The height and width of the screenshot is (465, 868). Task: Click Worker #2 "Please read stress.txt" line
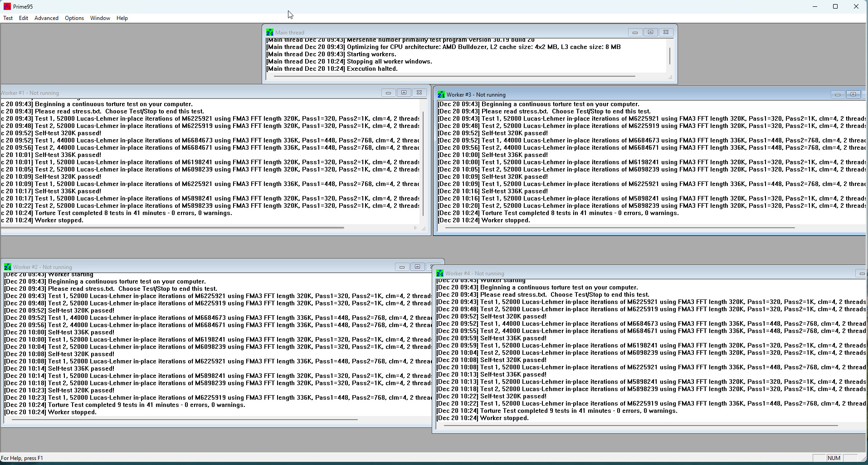click(x=111, y=289)
